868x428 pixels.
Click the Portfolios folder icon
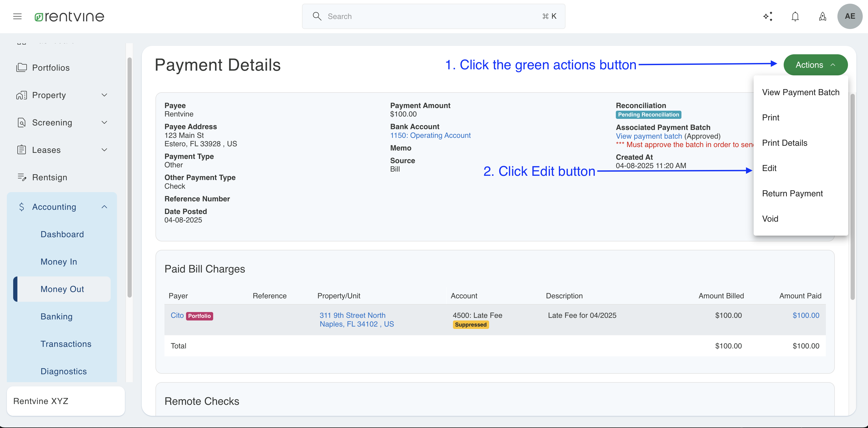click(x=22, y=67)
